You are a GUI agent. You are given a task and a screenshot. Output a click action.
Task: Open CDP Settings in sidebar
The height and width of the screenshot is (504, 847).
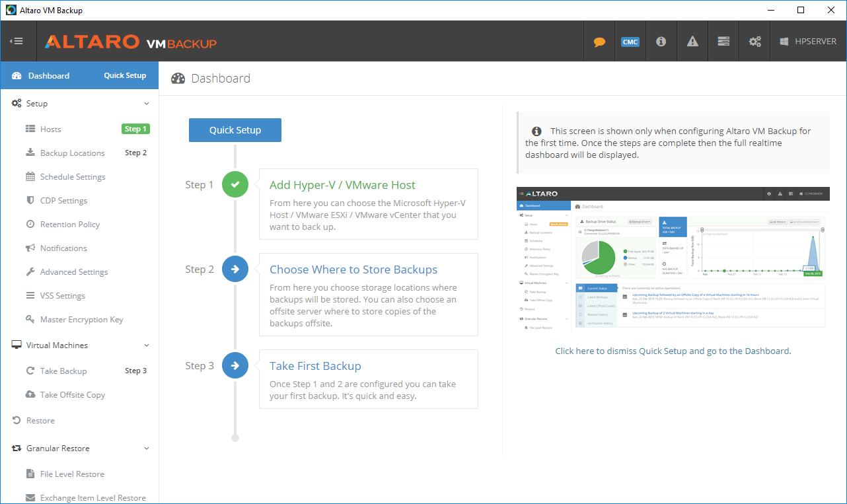(x=63, y=201)
